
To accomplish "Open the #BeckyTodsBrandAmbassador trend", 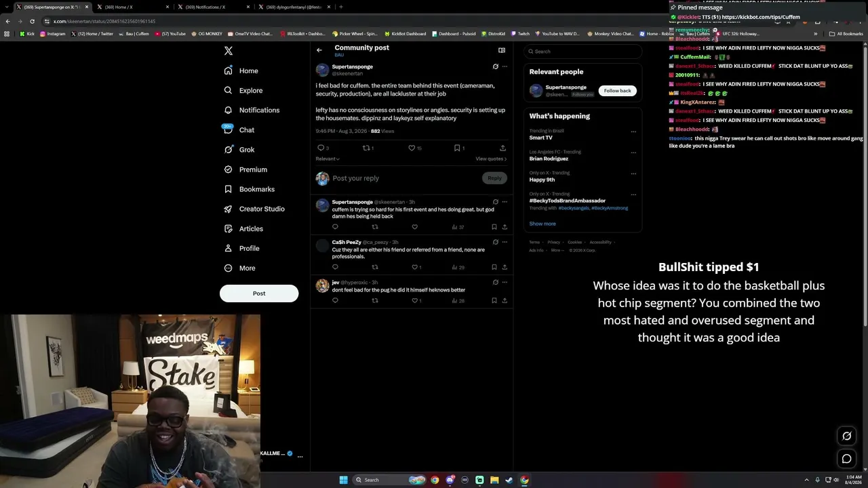I will (568, 201).
